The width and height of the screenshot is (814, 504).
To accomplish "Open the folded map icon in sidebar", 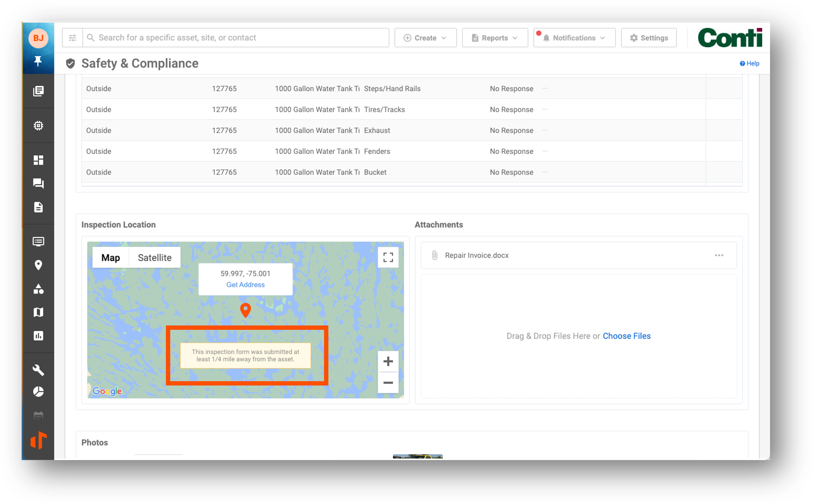I will (38, 312).
